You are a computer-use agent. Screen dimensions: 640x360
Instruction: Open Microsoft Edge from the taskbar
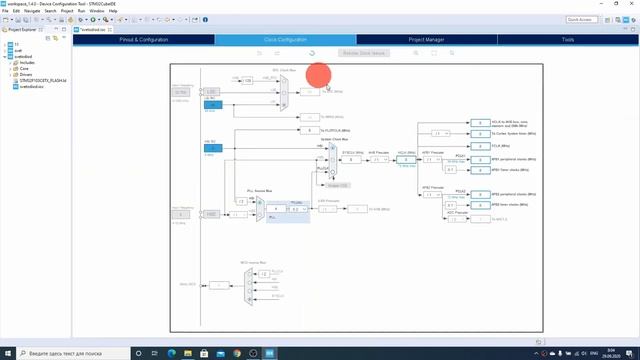tap(171, 353)
